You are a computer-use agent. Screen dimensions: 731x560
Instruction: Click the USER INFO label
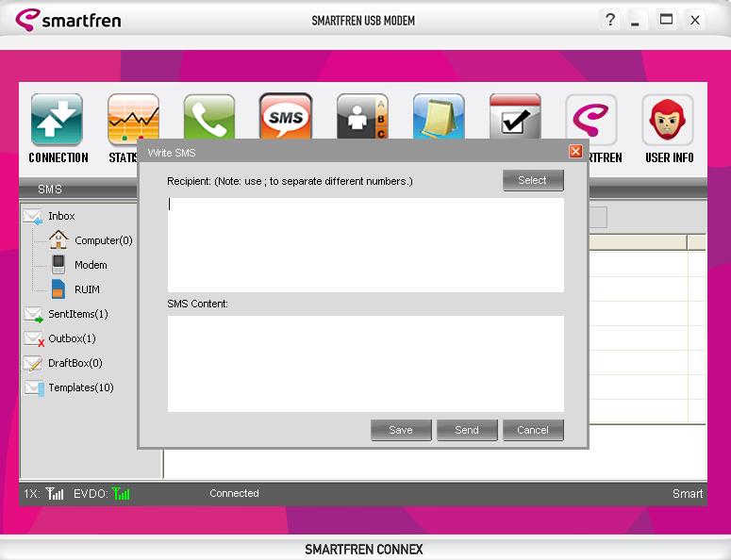[x=670, y=158]
